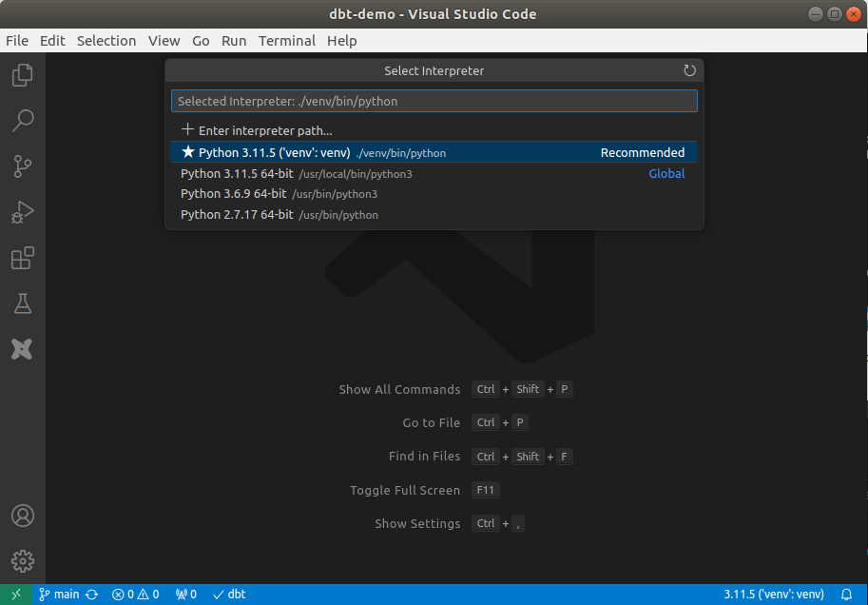Click the 3.11.5 ('venv': venv) interpreter status item
Viewport: 868px width, 605px height.
click(x=773, y=595)
